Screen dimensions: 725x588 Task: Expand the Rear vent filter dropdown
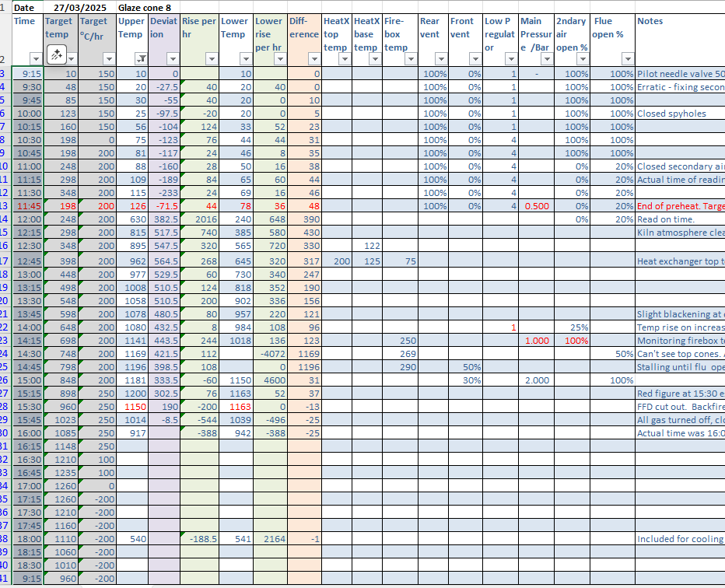440,59
